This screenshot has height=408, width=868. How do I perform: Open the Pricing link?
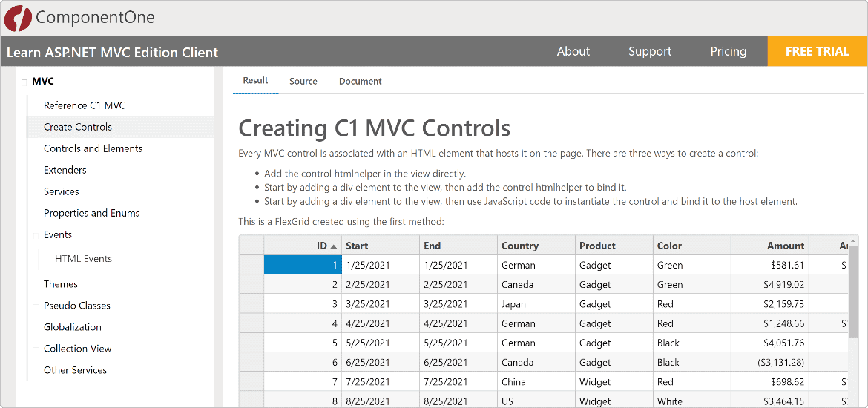click(x=728, y=51)
